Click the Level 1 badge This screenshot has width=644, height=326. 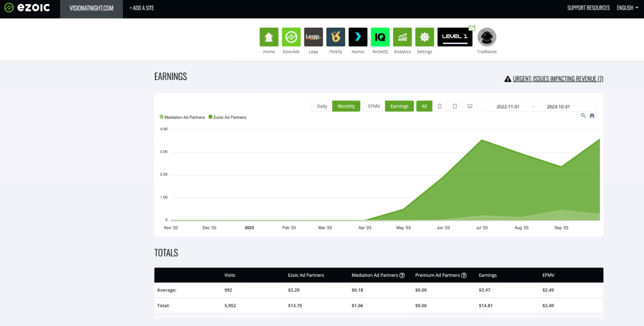click(x=455, y=37)
